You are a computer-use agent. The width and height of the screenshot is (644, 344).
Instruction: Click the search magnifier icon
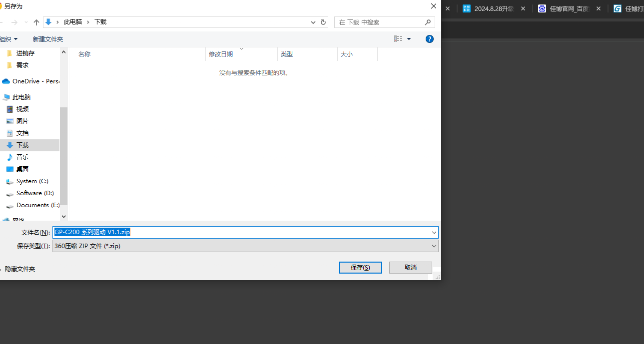click(x=428, y=22)
